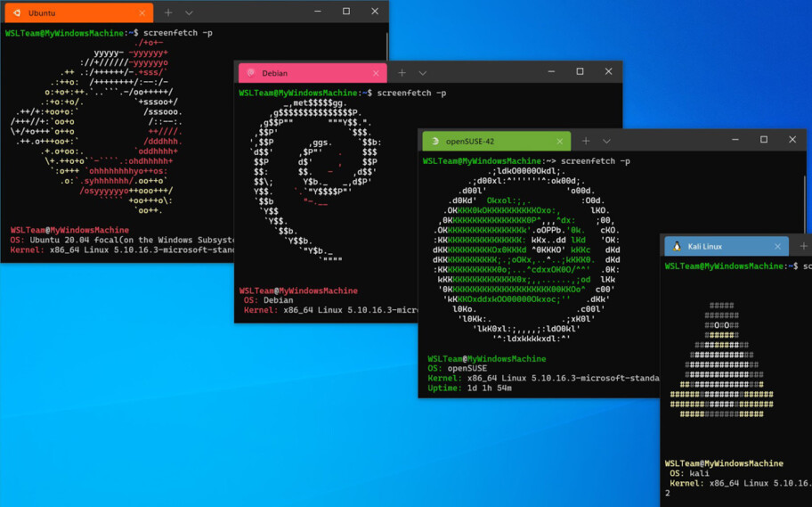Viewport: 812px width, 507px height.
Task: Close the openSUSE terminal window
Action: (x=792, y=140)
